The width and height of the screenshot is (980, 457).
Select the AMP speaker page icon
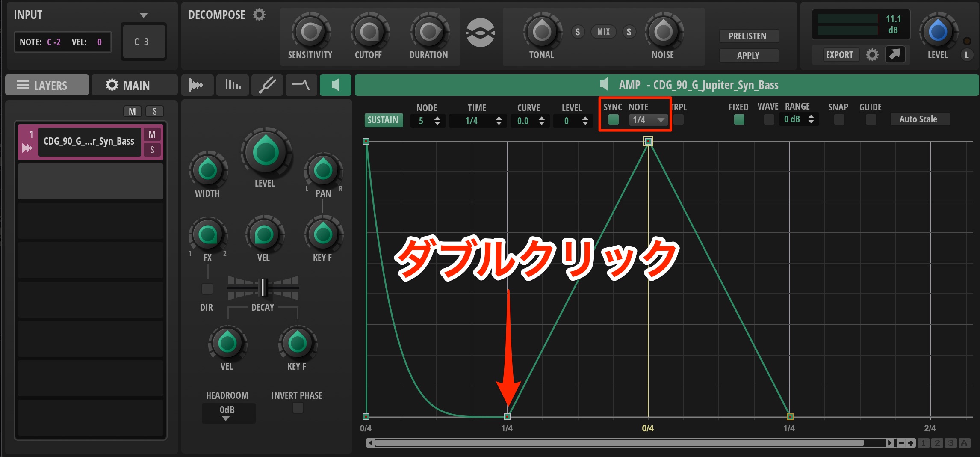[x=336, y=85]
